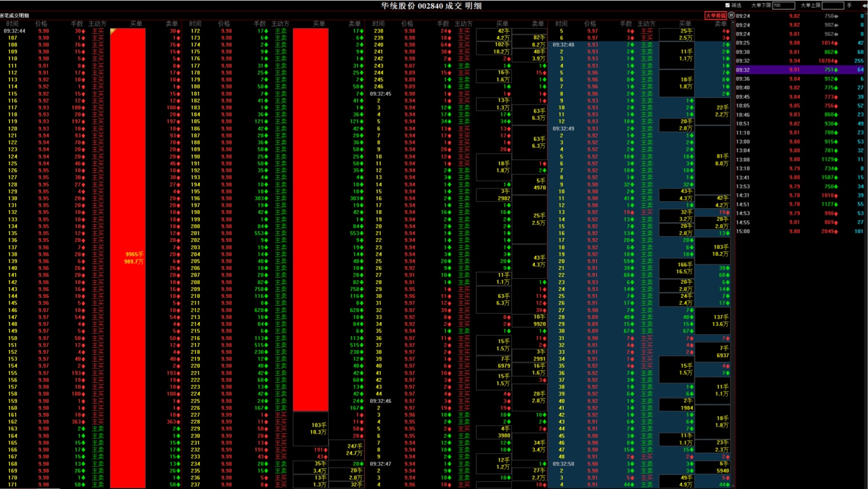Select the 09:40 row with volume 775
This screenshot has height=489, width=868.
click(x=801, y=88)
